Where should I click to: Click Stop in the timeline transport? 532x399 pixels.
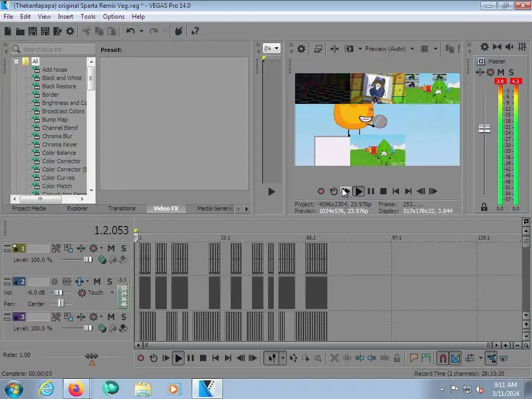point(203,358)
